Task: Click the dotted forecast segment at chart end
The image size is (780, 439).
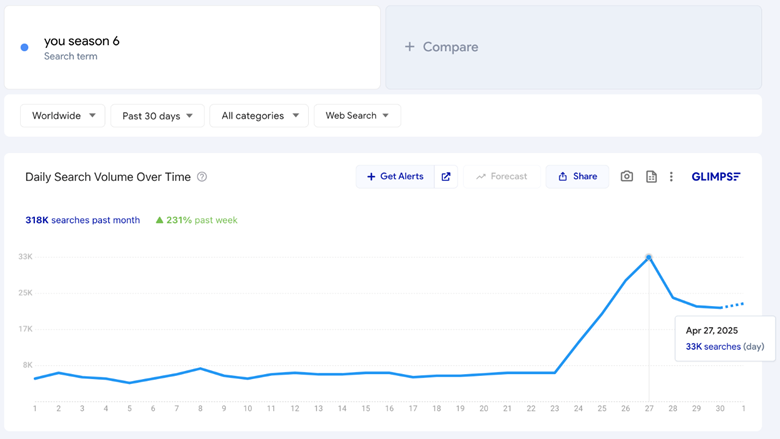Action: pyautogui.click(x=734, y=305)
